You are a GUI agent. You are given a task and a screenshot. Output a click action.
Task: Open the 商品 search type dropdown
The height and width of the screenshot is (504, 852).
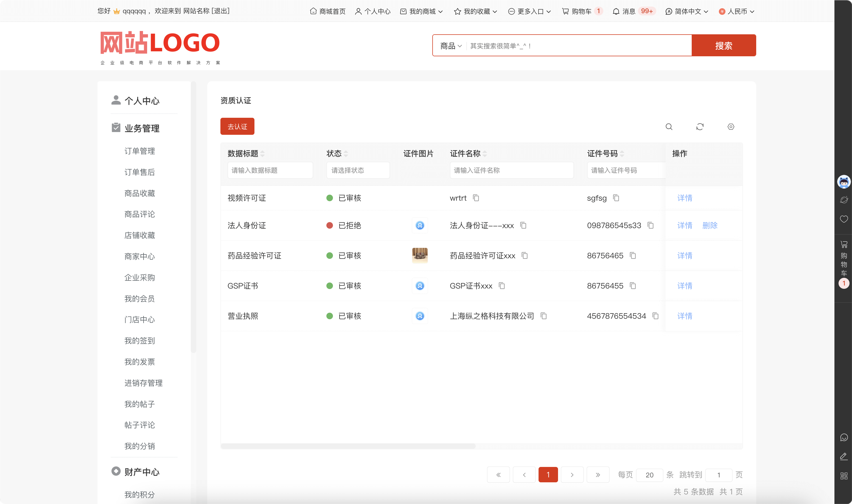pos(451,46)
